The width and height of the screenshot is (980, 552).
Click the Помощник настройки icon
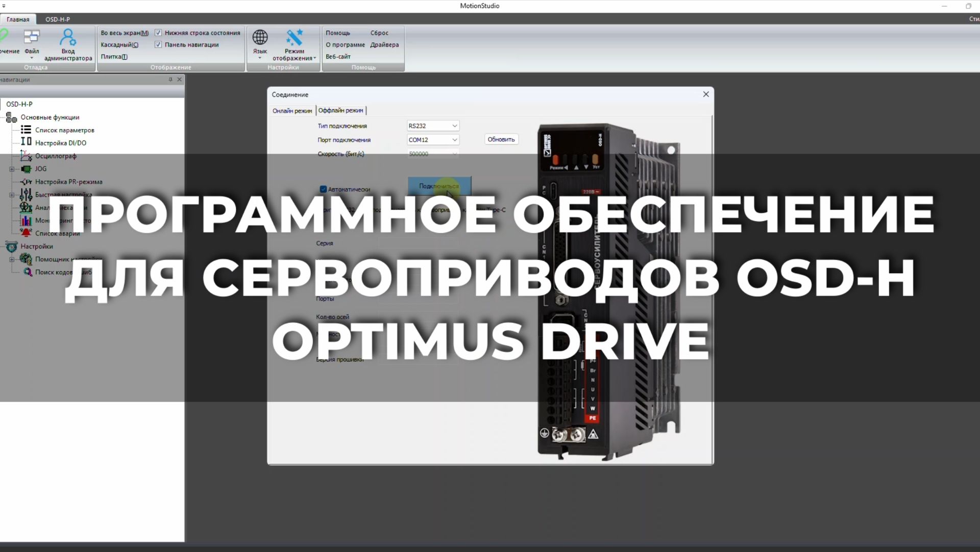[26, 259]
